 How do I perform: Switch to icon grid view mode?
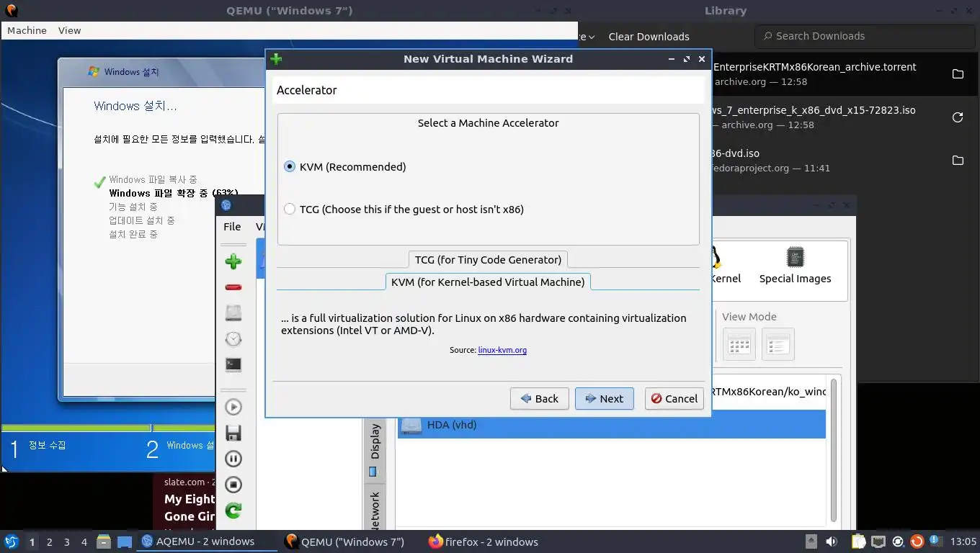[x=739, y=344]
